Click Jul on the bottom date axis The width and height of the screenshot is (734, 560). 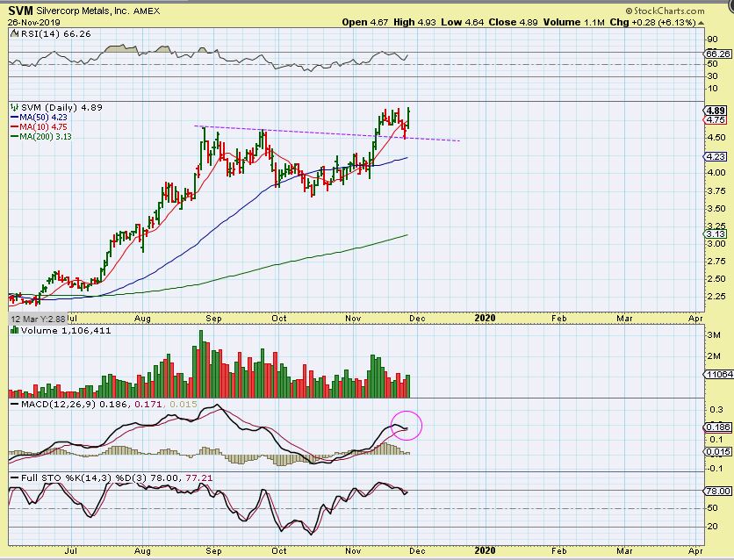(71, 550)
